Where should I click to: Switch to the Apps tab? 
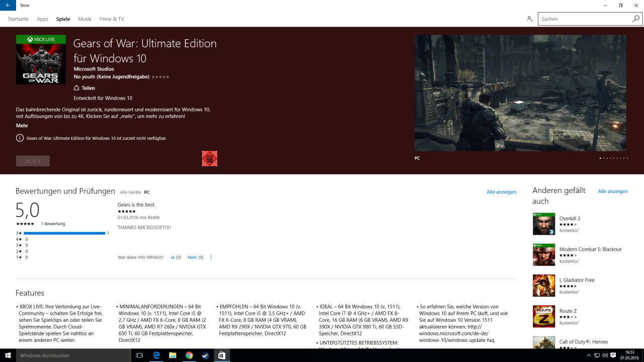(x=42, y=19)
